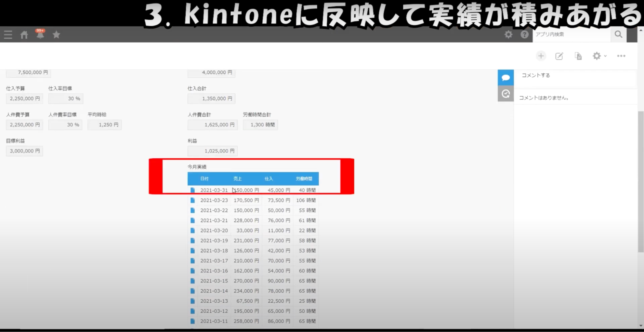Open the top bar gear settings menu
The height and width of the screenshot is (332, 644).
(508, 34)
